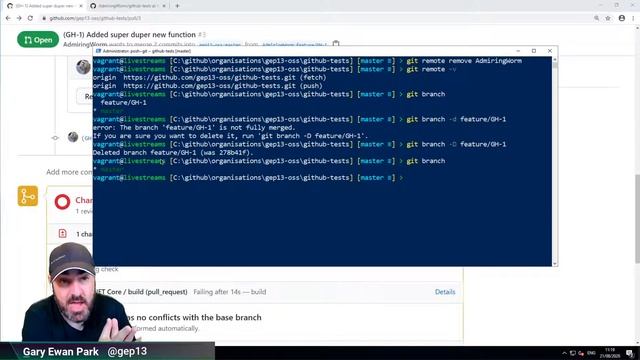
Task: Open the Chrome three-dot menu
Action: pyautogui.click(x=633, y=18)
